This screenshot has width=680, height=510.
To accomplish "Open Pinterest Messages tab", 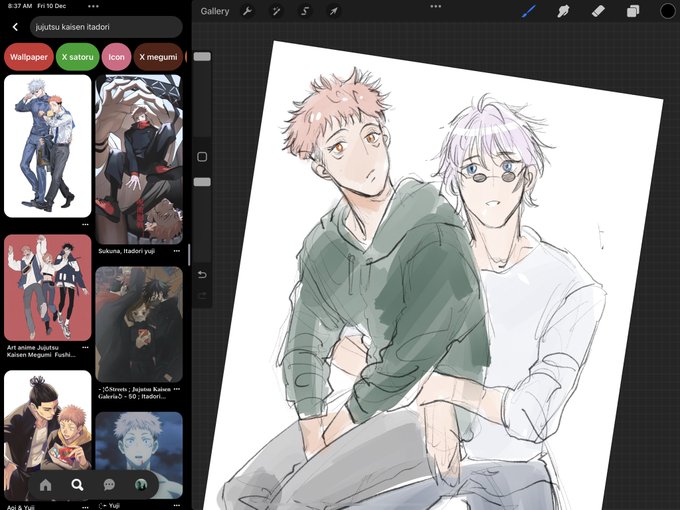I will tap(109, 485).
